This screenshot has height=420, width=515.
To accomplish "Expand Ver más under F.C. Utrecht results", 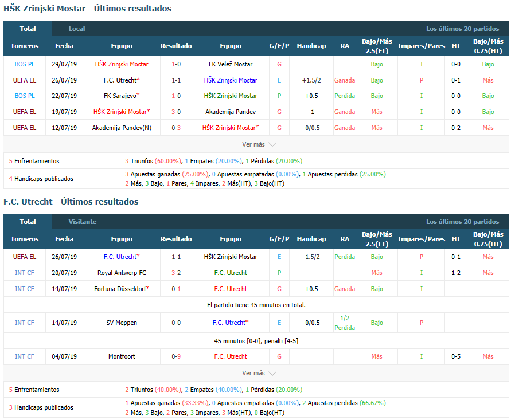I will (x=259, y=373).
